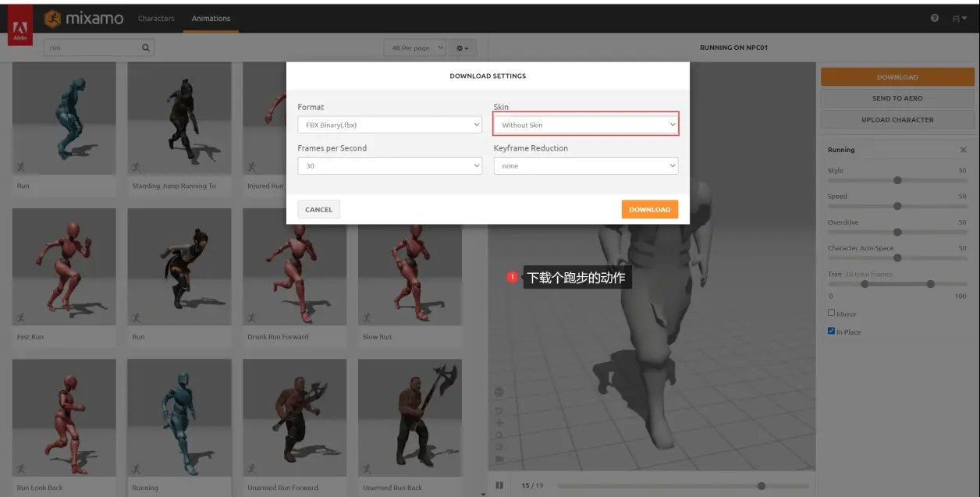Pause the animation playback
This screenshot has height=497, width=980.
point(499,485)
